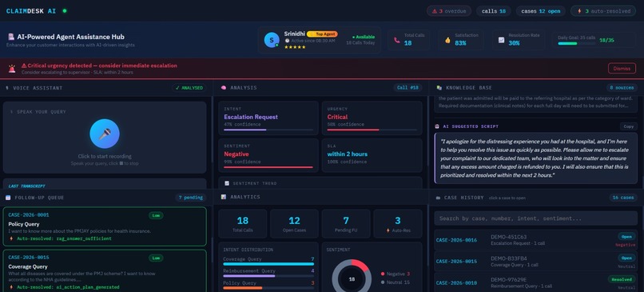Click the Coverage Query distribution bar

pos(268,264)
